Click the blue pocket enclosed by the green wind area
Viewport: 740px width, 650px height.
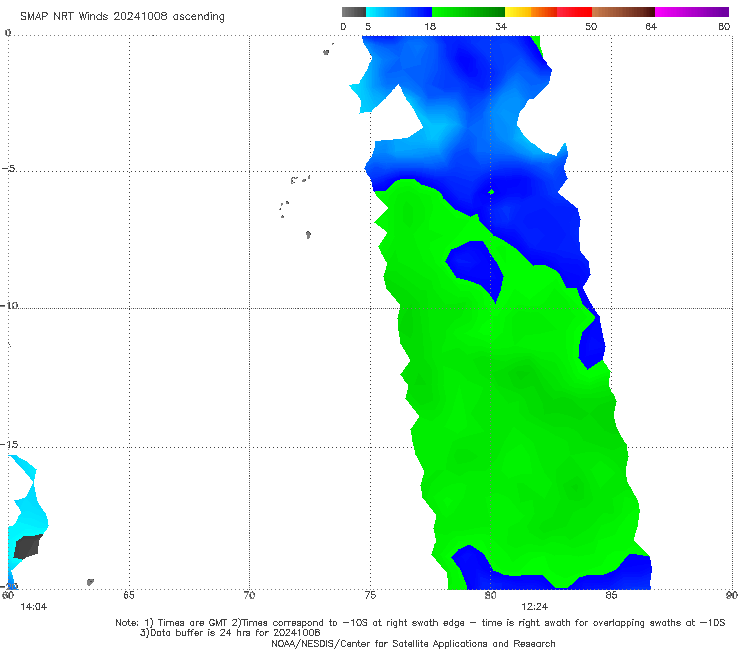click(475, 268)
